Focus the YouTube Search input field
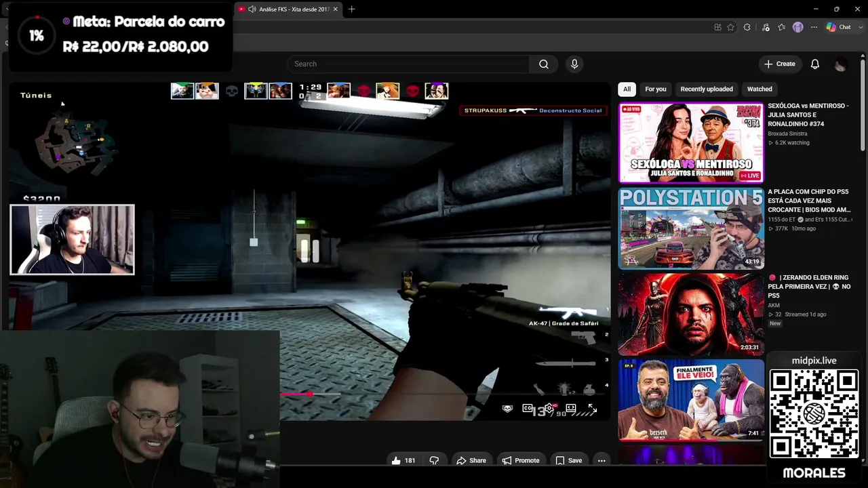The image size is (868, 488). [x=408, y=64]
